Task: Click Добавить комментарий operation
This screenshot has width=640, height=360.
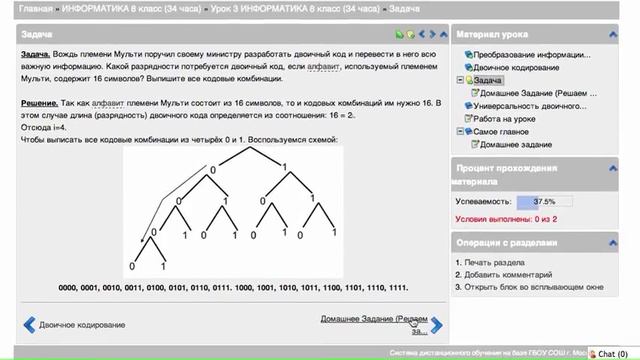Action: 508,275
